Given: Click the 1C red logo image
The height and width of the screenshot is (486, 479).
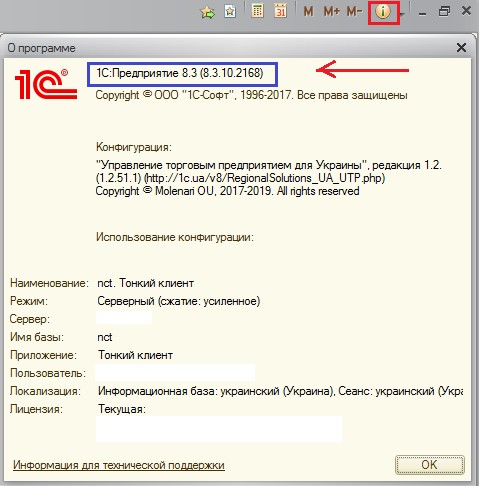Looking at the screenshot, I should click(x=46, y=84).
